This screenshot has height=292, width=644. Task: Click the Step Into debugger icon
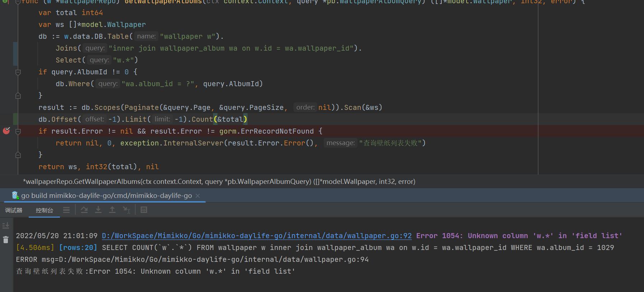[x=98, y=210]
